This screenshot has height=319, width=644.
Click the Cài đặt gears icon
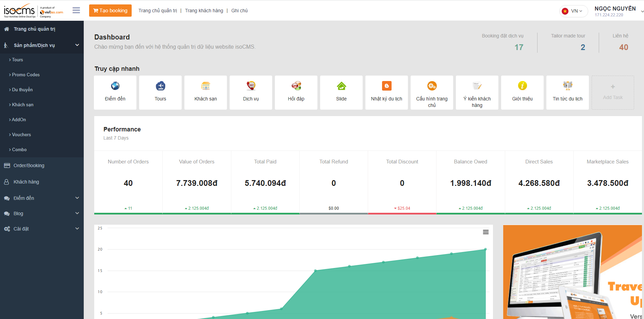coord(7,229)
